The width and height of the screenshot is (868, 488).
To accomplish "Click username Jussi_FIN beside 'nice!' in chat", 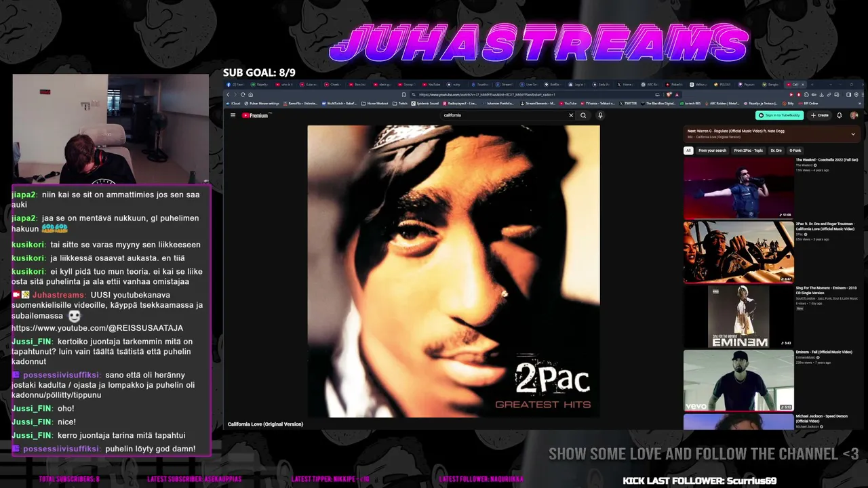I will [32, 422].
